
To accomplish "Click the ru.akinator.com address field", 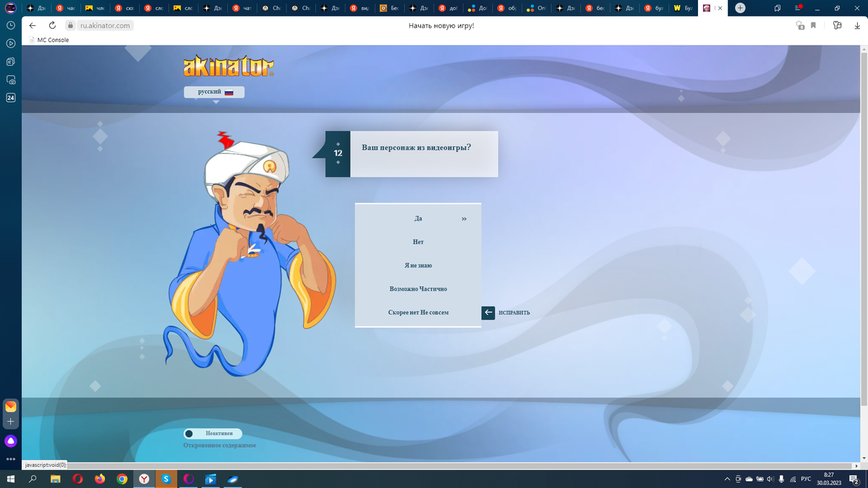I will (x=105, y=25).
